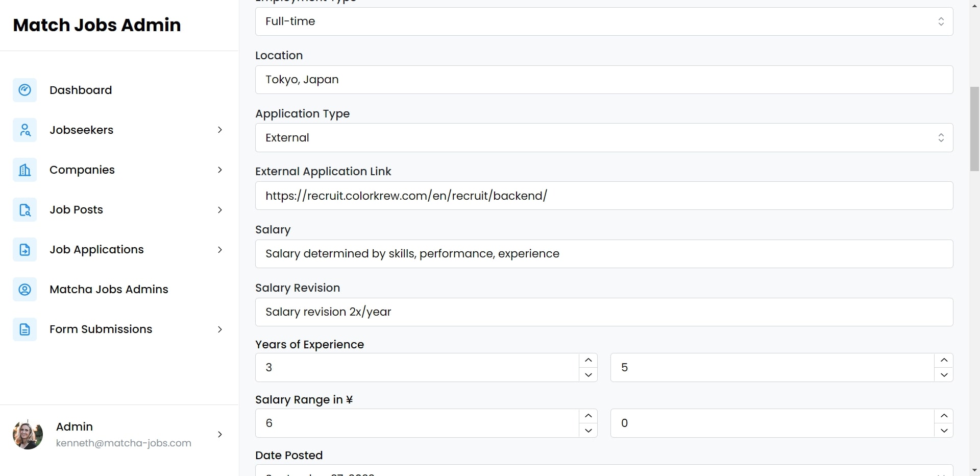Click the Admin profile avatar photo
Screen dimensions: 980x476
pyautogui.click(x=28, y=435)
